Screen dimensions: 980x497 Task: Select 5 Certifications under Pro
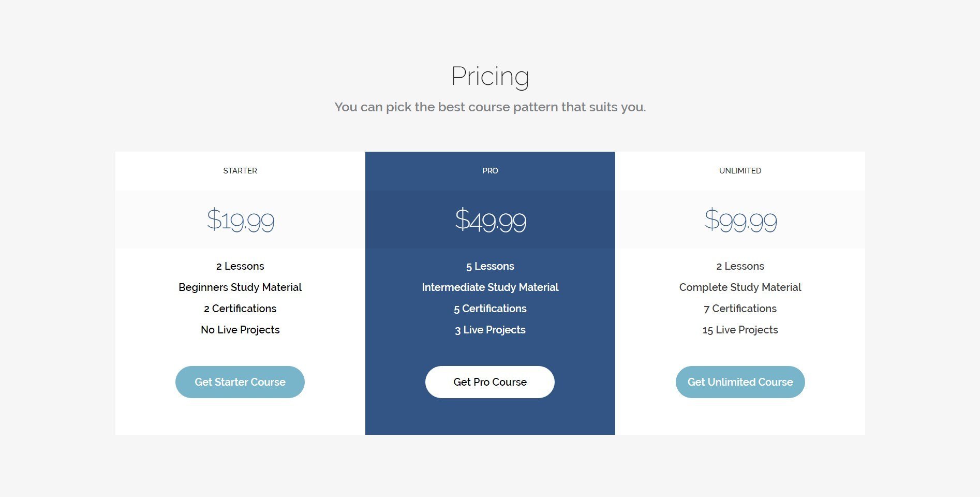[490, 309]
